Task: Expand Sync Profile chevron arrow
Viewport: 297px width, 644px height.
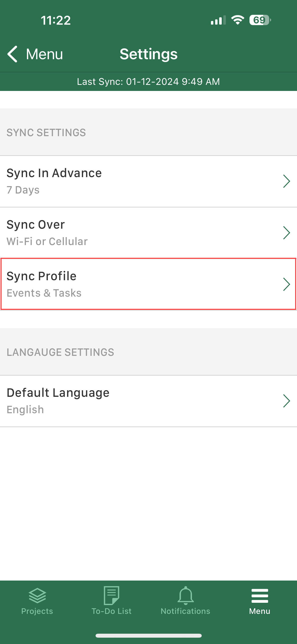Action: [286, 284]
